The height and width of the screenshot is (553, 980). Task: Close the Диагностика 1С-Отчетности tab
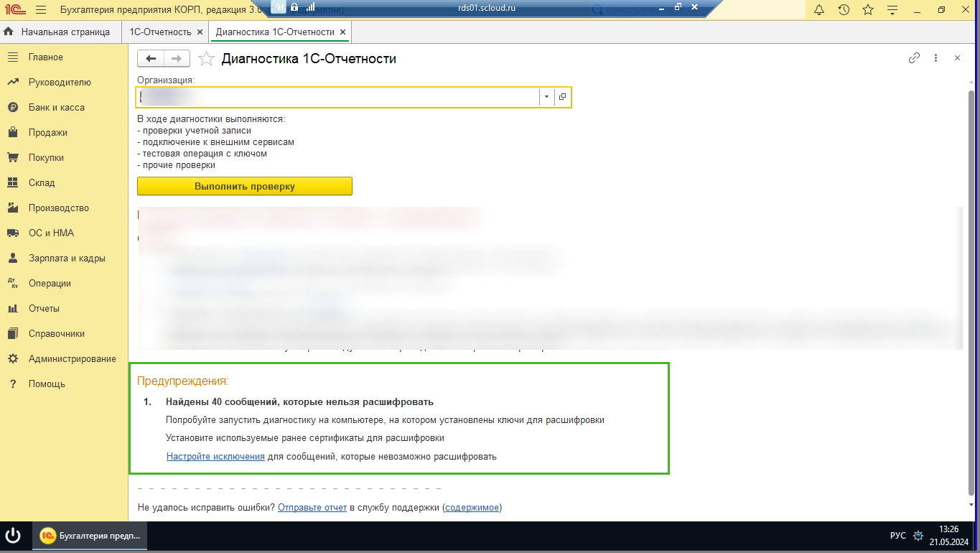pyautogui.click(x=343, y=32)
